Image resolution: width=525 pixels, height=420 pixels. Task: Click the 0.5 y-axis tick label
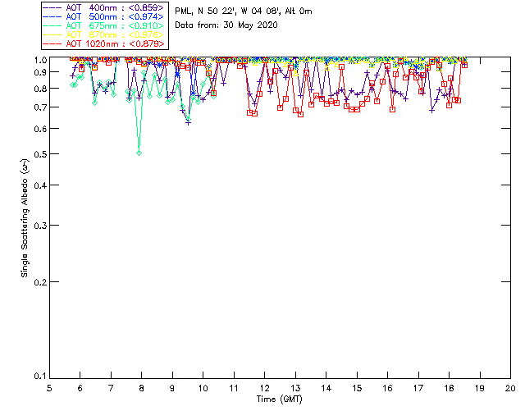(40, 154)
